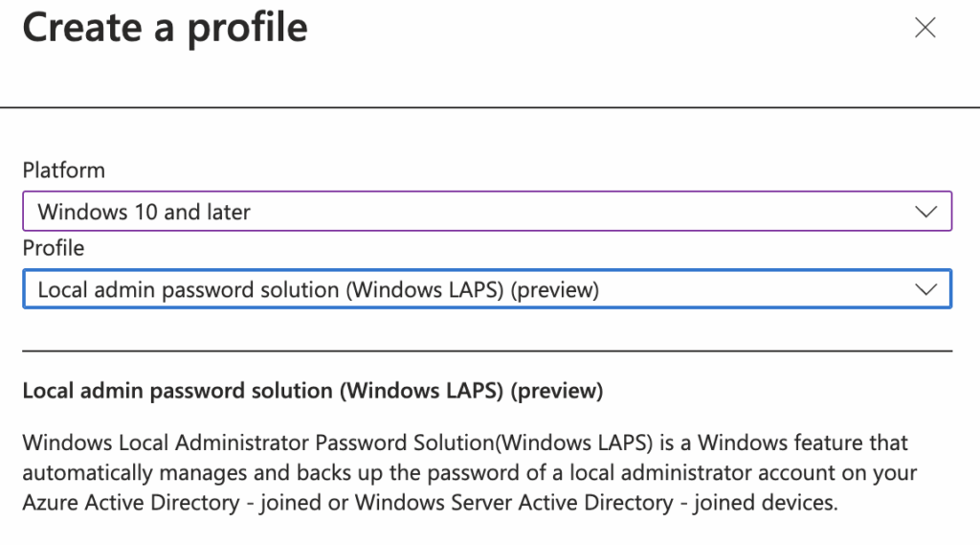Click the Profile field label
The width and height of the screenshot is (980, 545).
pyautogui.click(x=53, y=248)
